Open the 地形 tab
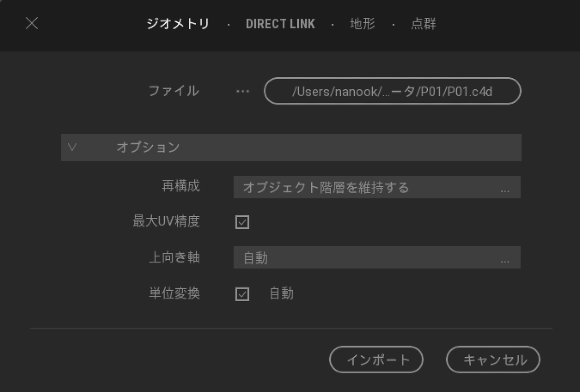Viewport: 580px width, 392px height. tap(362, 24)
